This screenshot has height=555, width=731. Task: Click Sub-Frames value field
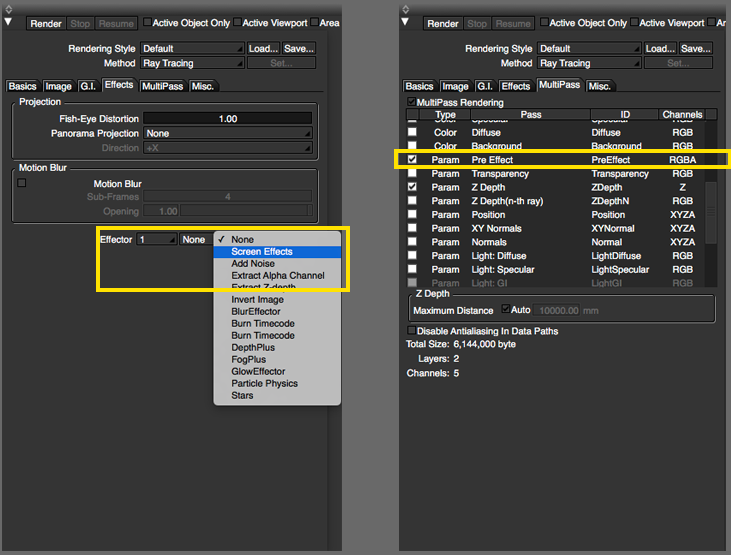pos(228,196)
